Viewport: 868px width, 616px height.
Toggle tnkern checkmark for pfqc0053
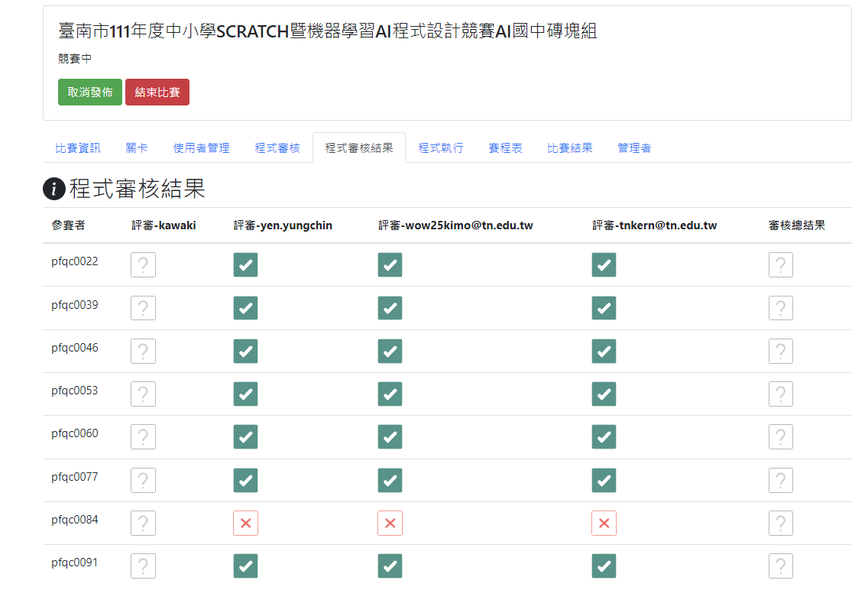(x=604, y=394)
